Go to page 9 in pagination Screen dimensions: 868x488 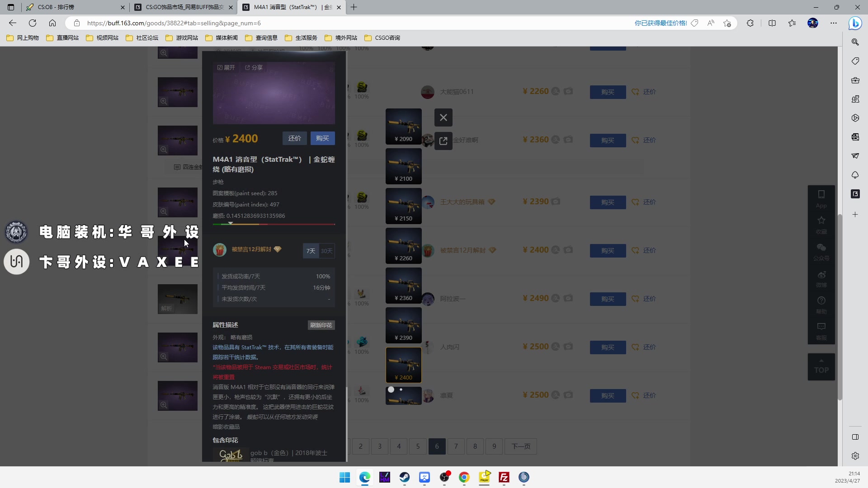(494, 446)
